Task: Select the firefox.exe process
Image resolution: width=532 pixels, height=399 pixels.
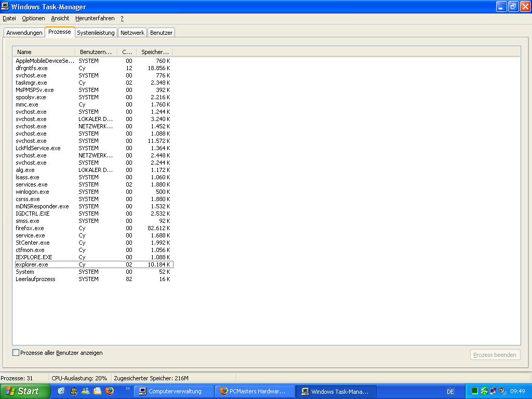Action: coord(94,229)
